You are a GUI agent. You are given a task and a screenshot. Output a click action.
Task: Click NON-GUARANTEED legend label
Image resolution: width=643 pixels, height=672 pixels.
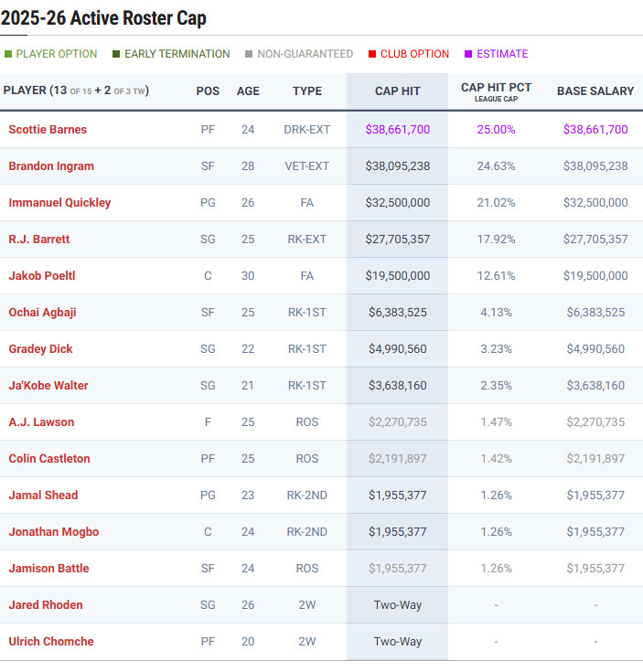[x=305, y=54]
